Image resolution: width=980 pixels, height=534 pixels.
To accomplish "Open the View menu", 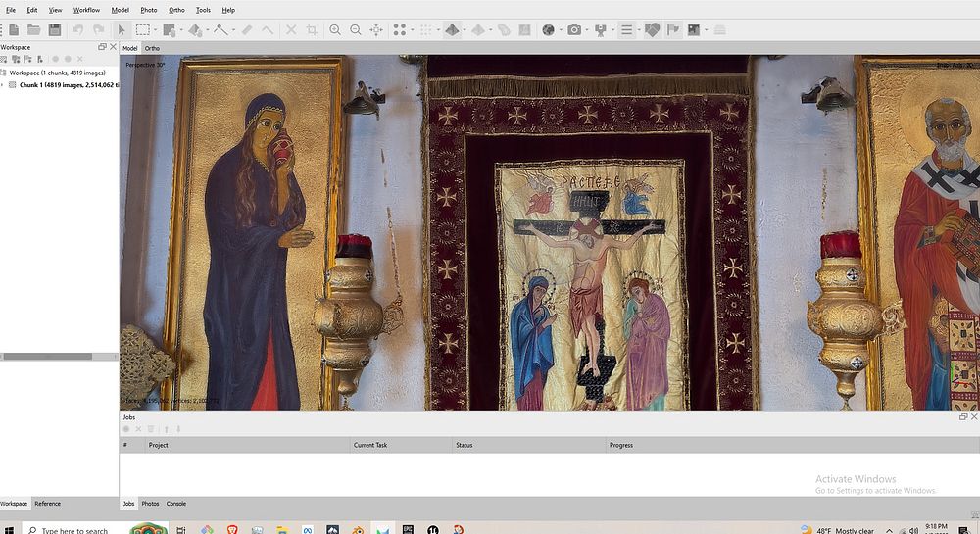I will coord(55,10).
